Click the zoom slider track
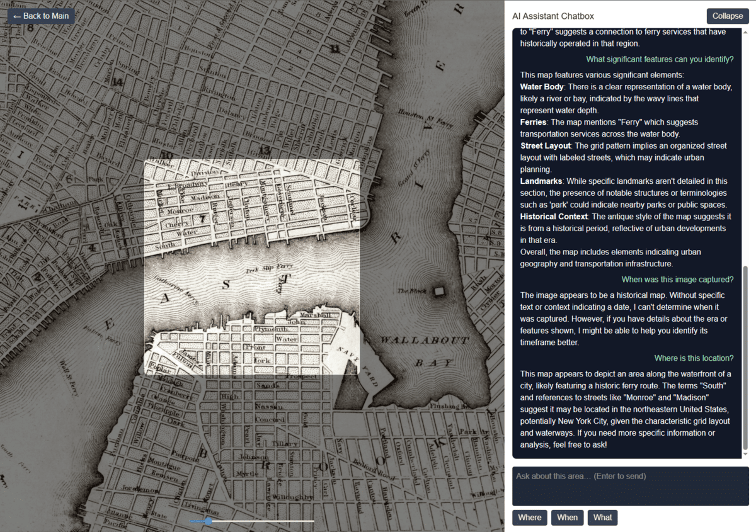 [277, 521]
